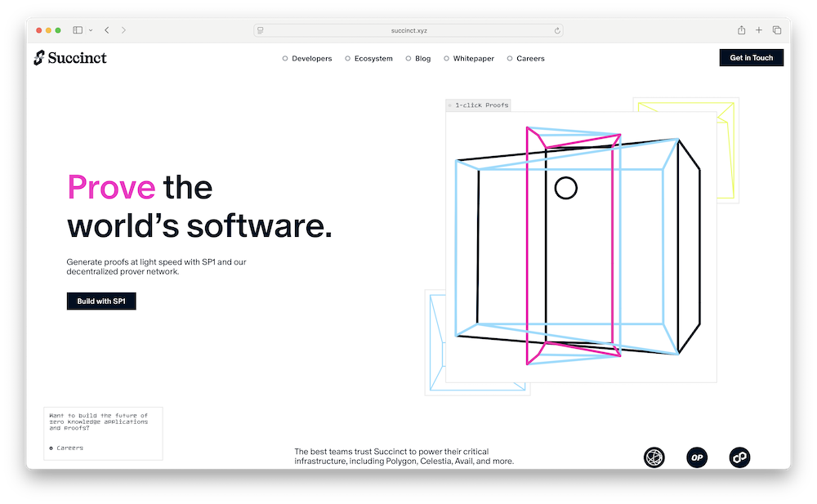Open a new tab with the plus icon
This screenshot has width=817, height=504.
coord(759,30)
